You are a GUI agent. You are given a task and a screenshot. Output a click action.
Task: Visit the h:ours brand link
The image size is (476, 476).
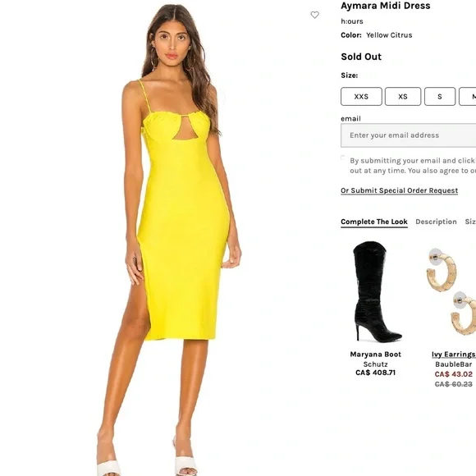[x=352, y=21]
